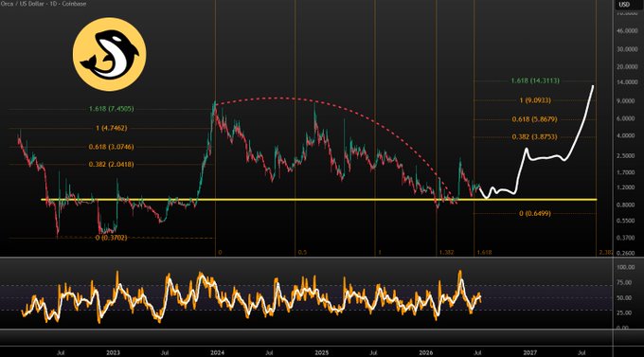Click the Orca / US Dollar chart title
The width and height of the screenshot is (644, 357).
point(44,4)
